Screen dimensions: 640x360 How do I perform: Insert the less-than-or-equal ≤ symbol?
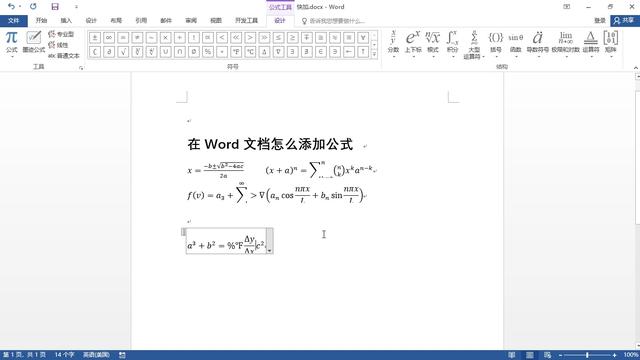point(278,38)
